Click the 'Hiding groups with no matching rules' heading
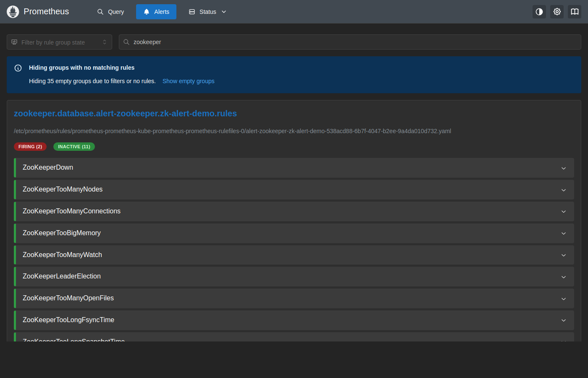The height and width of the screenshot is (378, 588). (81, 68)
